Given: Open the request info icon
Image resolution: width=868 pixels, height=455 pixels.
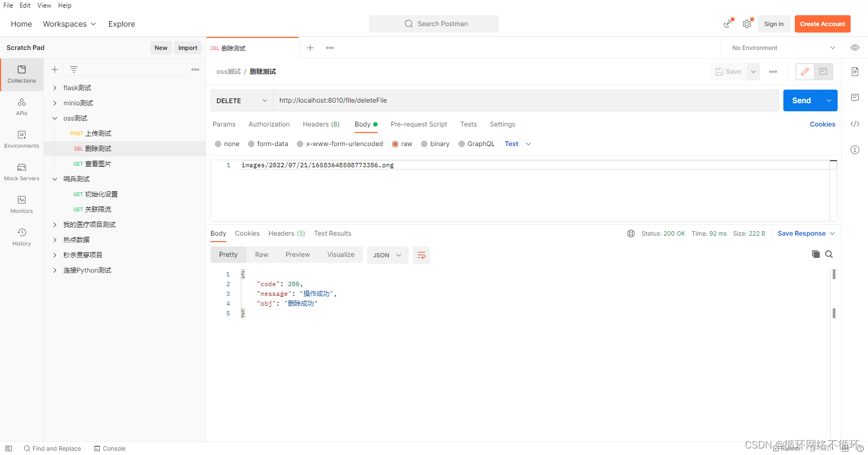Looking at the screenshot, I should 855,150.
